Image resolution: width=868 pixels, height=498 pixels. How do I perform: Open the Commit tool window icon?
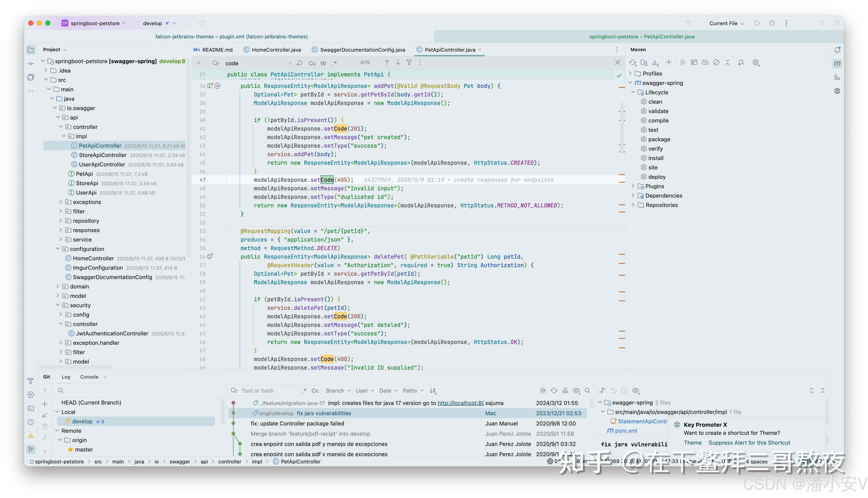click(31, 64)
